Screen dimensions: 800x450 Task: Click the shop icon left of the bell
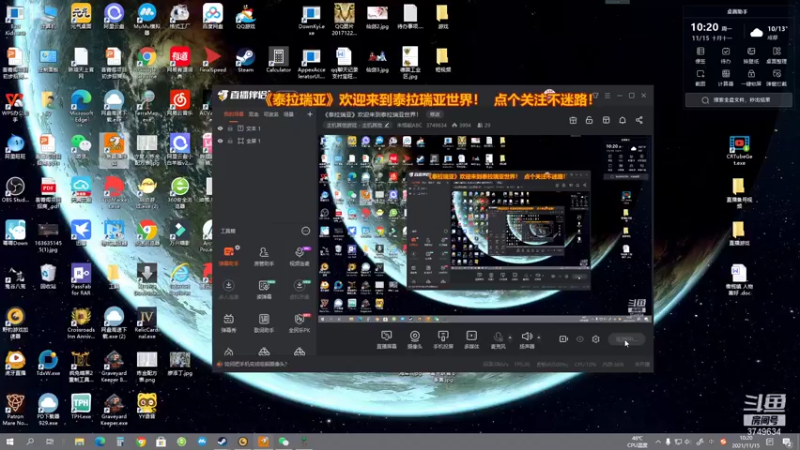[x=606, y=120]
